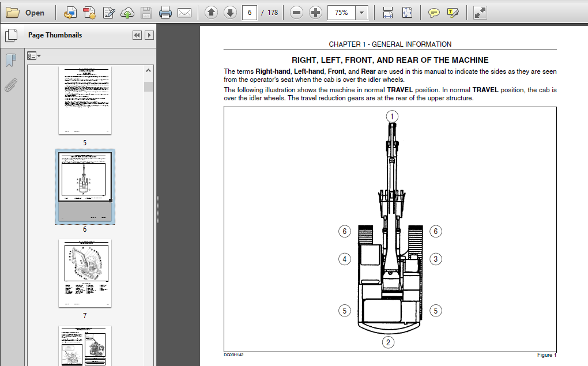This screenshot has width=588, height=366.
Task: Go to next page with down arrow
Action: click(x=230, y=13)
